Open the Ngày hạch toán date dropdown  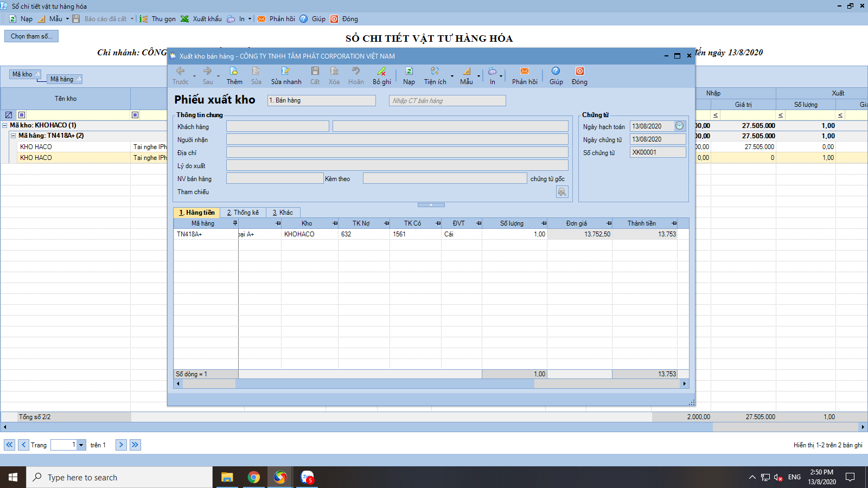pos(679,126)
